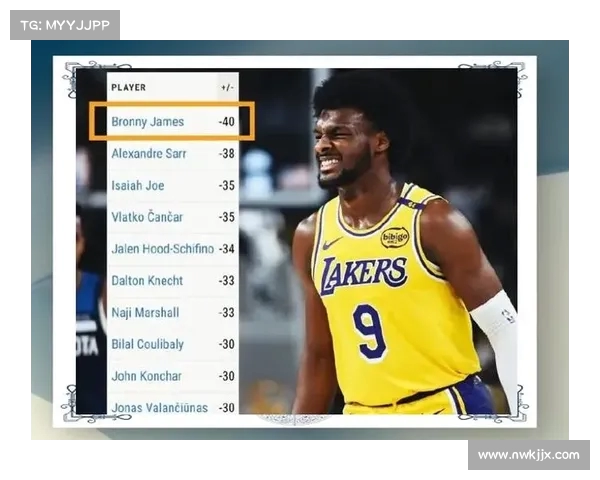Sort by the +/- column header
Viewport: 600px width, 480px height.
226,88
